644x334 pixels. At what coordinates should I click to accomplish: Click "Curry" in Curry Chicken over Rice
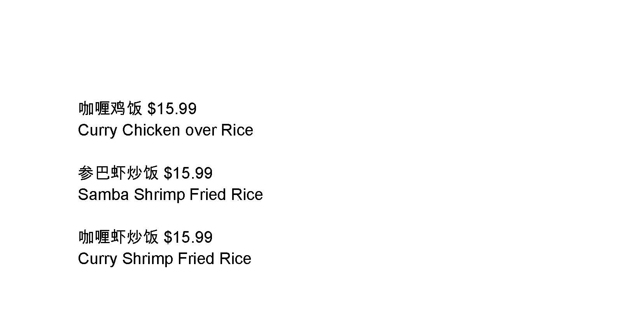[97, 130]
